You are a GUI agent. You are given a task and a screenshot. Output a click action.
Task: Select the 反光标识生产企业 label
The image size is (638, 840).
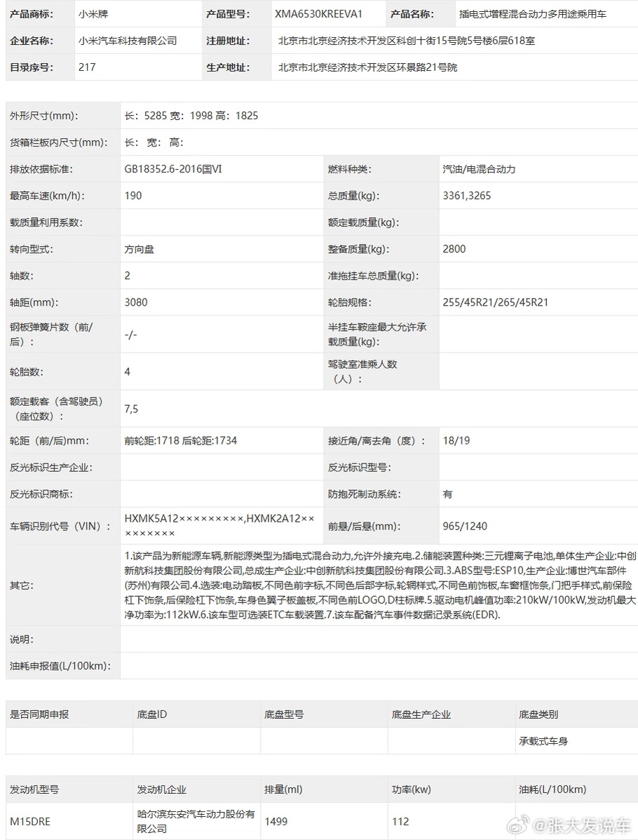(x=51, y=468)
